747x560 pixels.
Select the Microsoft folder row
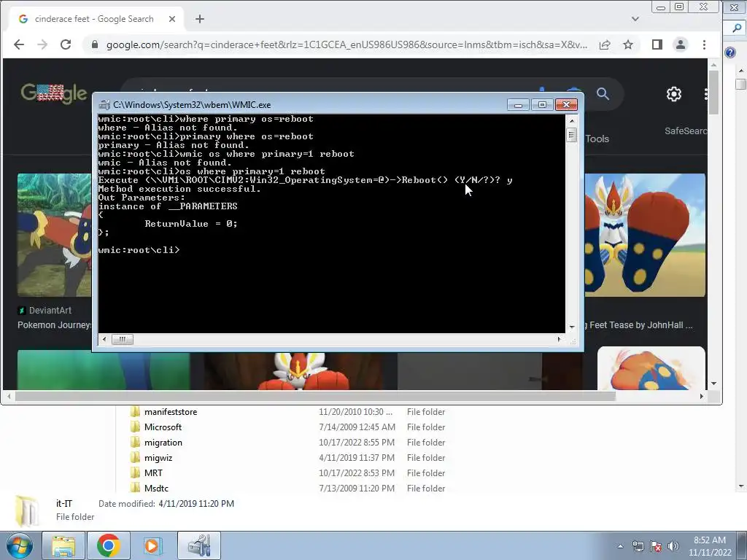pos(286,427)
